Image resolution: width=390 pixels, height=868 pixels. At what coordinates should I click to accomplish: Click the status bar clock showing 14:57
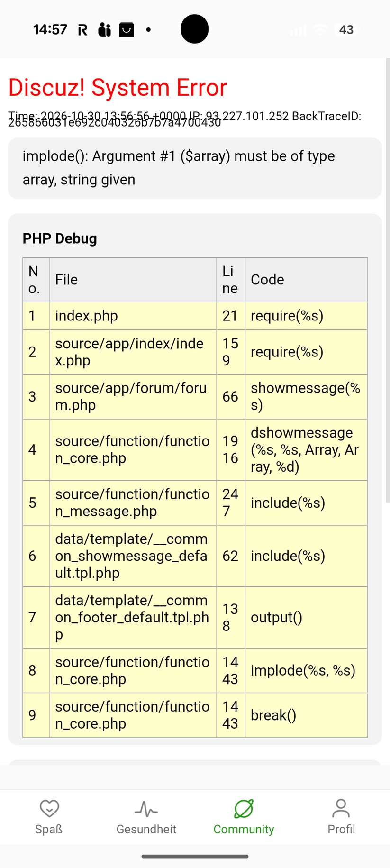[50, 30]
